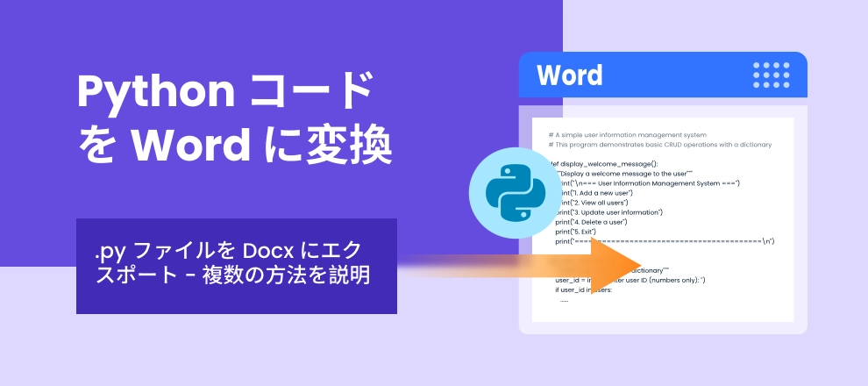Image resolution: width=868 pixels, height=386 pixels.
Task: Click the 'Word' title text
Action: [570, 75]
